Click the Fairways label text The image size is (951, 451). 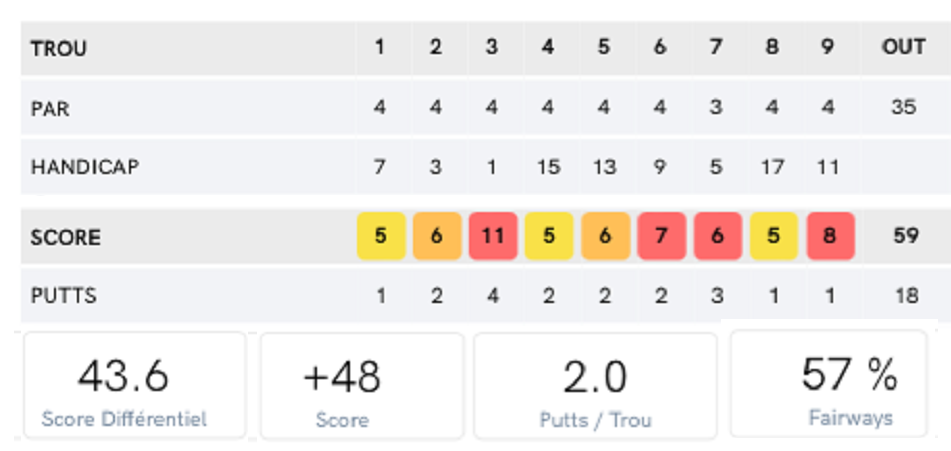850,418
